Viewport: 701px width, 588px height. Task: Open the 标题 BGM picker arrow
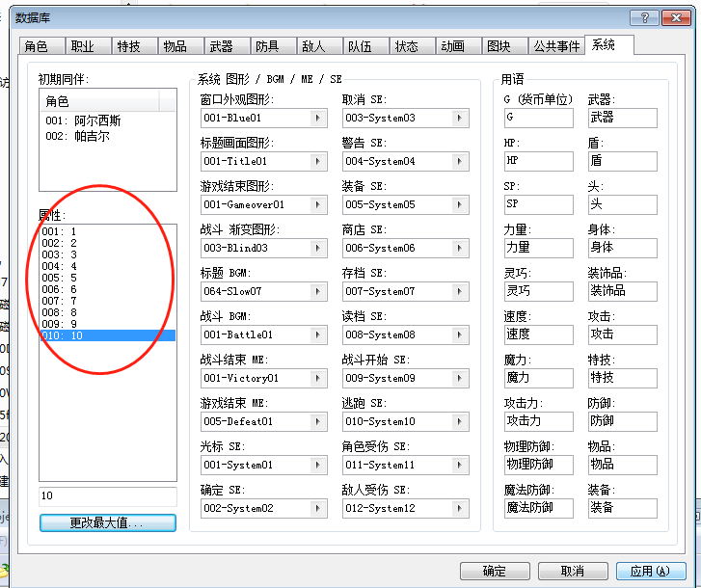[318, 291]
